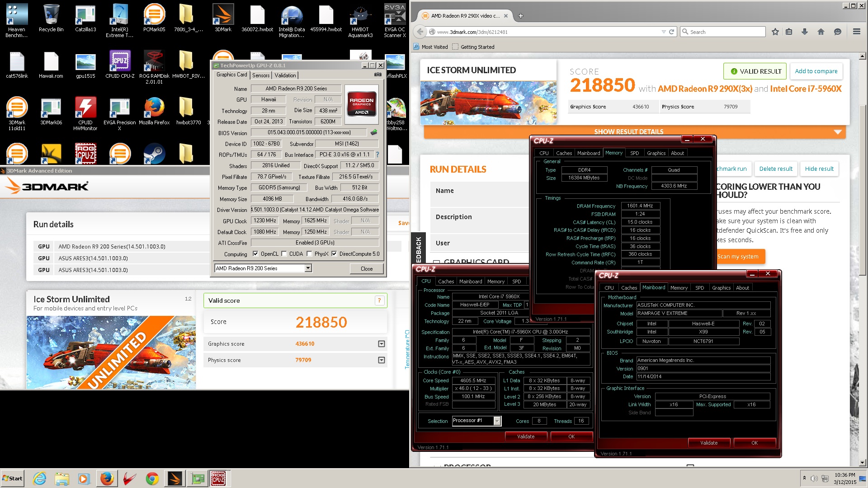Click the volume icon in the system tray
Viewport: 868px width, 488px height.
[x=814, y=479]
